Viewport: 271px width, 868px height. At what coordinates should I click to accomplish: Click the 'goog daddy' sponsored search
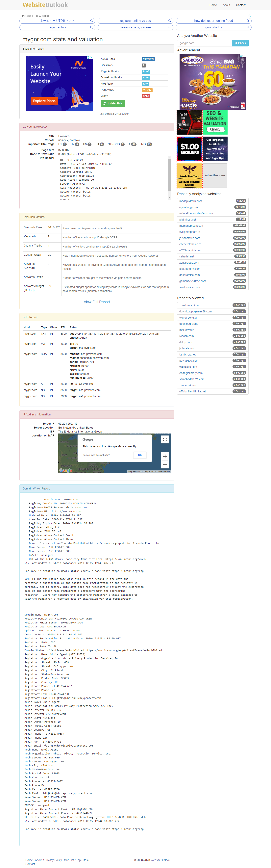click(213, 28)
